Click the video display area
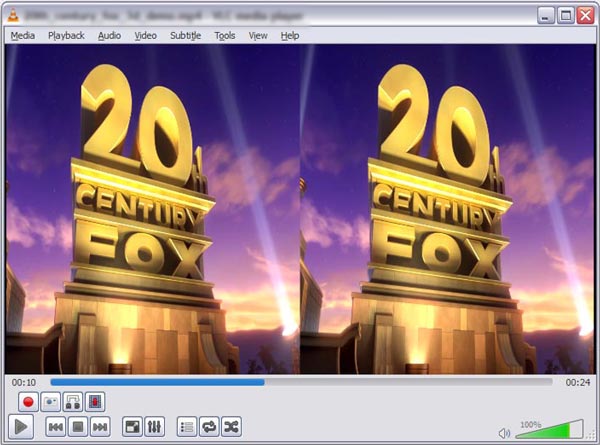The width and height of the screenshot is (600, 445). pyautogui.click(x=300, y=209)
